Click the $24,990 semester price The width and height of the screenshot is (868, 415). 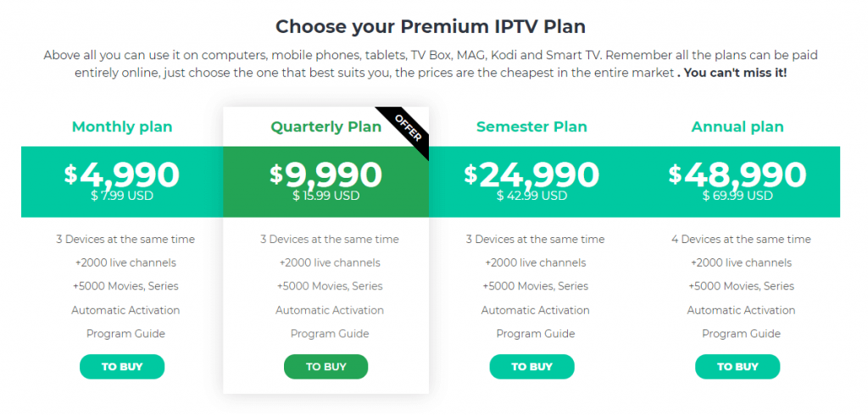(531, 174)
